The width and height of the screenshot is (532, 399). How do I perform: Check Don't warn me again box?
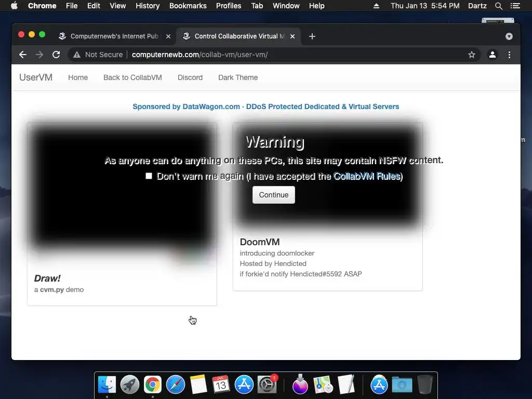pos(149,176)
